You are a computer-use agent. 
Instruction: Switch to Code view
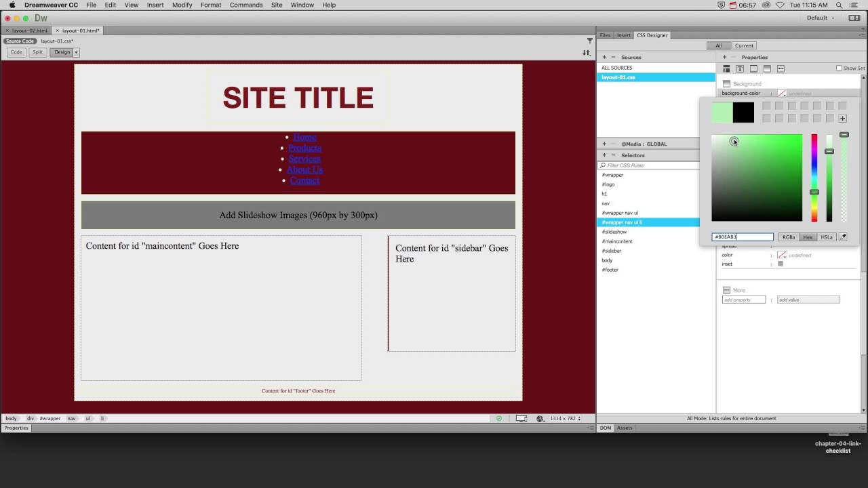coord(16,52)
